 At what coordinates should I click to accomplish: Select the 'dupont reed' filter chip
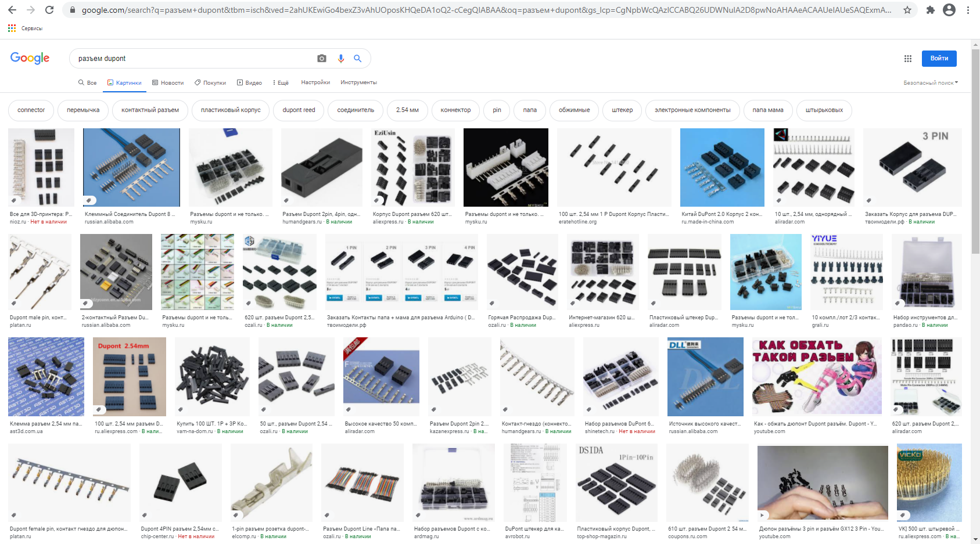(x=299, y=110)
